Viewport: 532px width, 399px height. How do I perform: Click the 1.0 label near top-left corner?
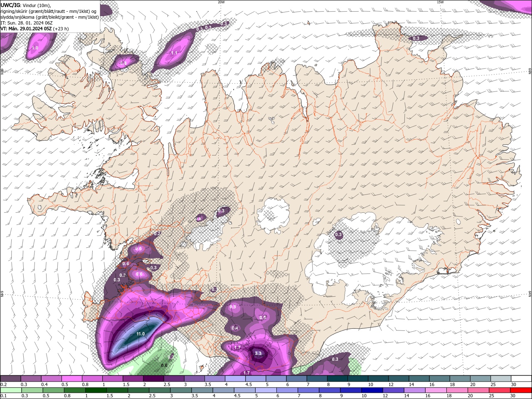click(x=35, y=48)
